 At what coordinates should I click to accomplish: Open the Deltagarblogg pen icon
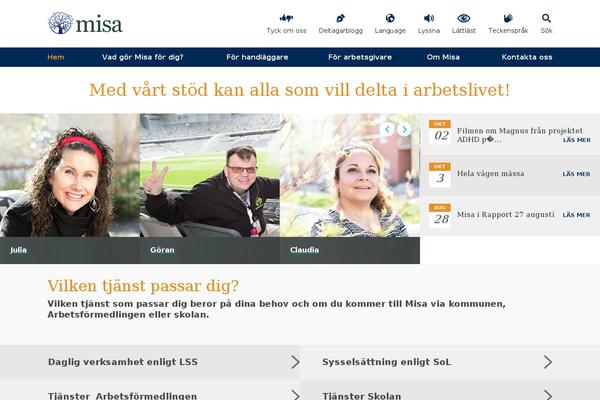[x=340, y=18]
